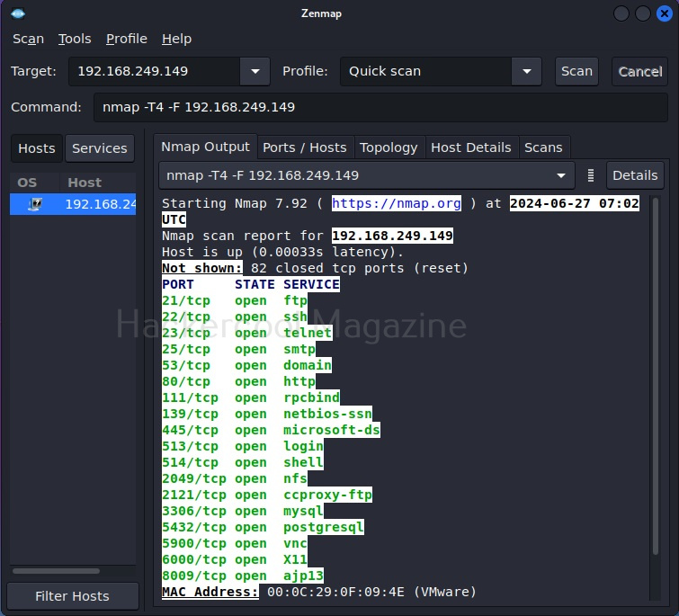Viewport: 679px width, 616px height.
Task: Click the 5432/tcp postgresql line
Action: click(263, 527)
